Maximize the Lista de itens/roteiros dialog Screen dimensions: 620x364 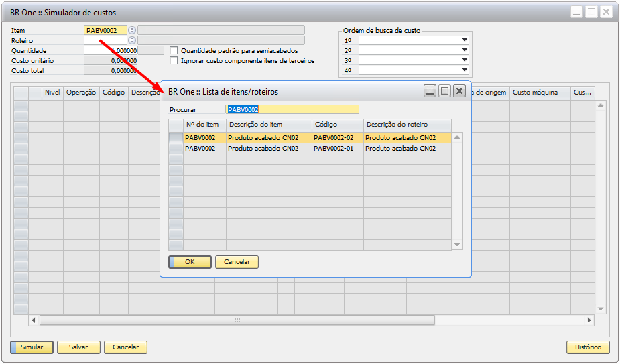(x=444, y=91)
